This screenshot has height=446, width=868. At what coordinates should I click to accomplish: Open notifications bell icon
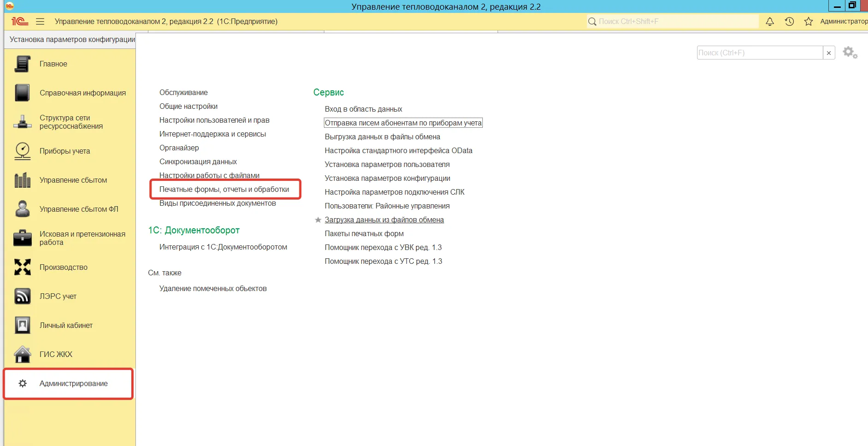[x=770, y=21]
